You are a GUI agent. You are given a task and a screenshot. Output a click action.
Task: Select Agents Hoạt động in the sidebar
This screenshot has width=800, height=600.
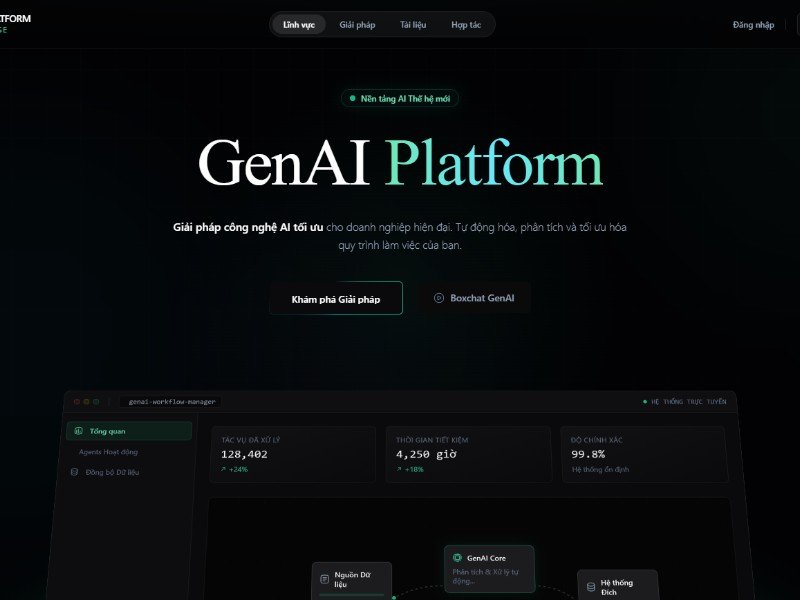(109, 452)
